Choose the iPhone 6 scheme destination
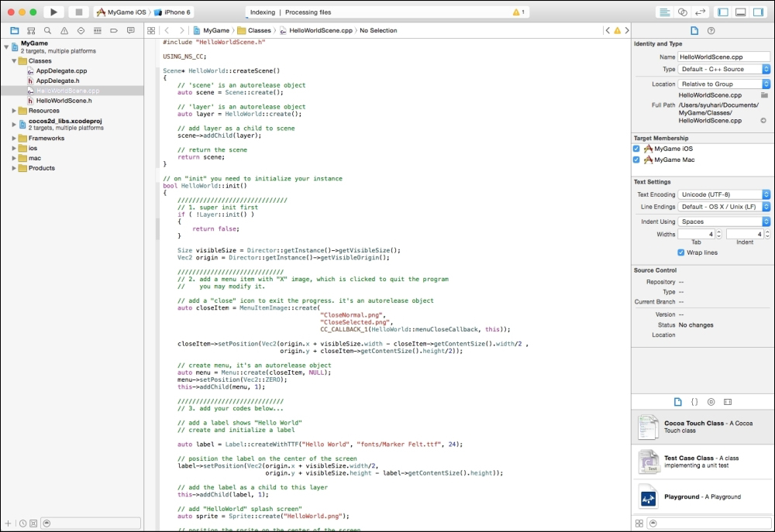 [172, 12]
